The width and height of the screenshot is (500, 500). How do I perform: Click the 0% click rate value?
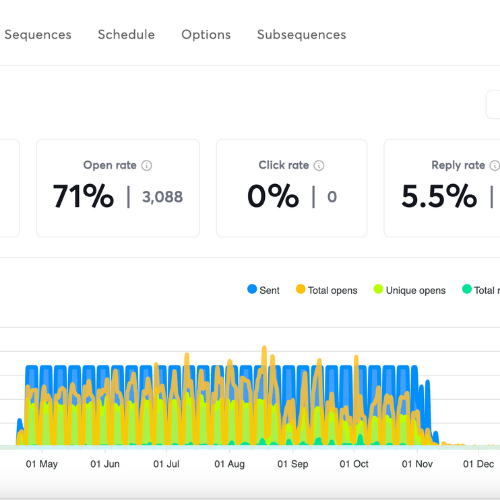(x=273, y=196)
